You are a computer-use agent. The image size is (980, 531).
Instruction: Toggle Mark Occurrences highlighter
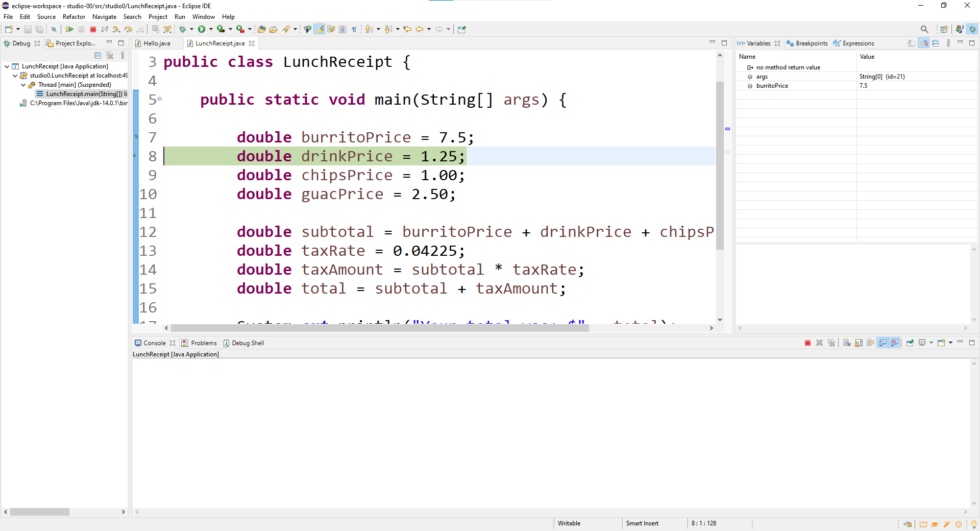[319, 29]
